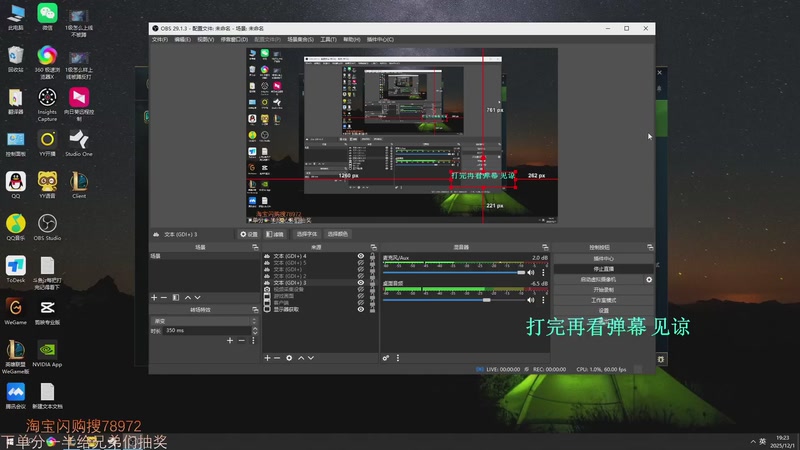Open virtual camera settings gear icon
Image resolution: width=800 pixels, height=450 pixels.
649,280
